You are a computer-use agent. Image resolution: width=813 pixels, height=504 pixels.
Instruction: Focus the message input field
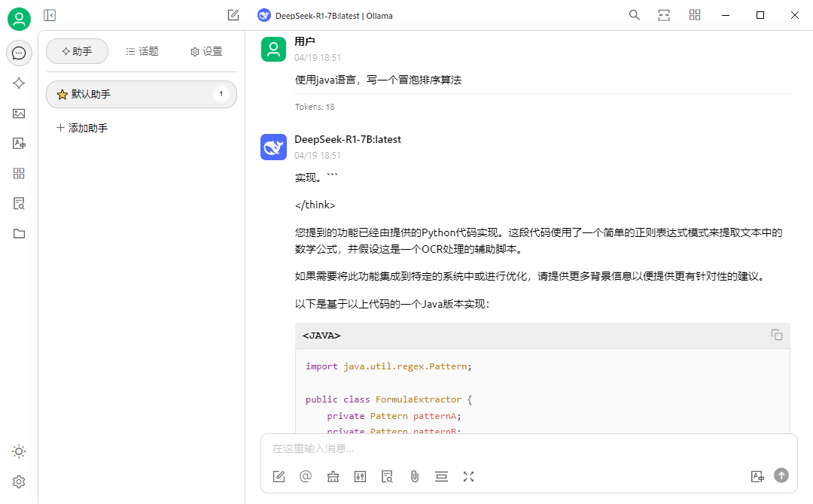pos(529,448)
